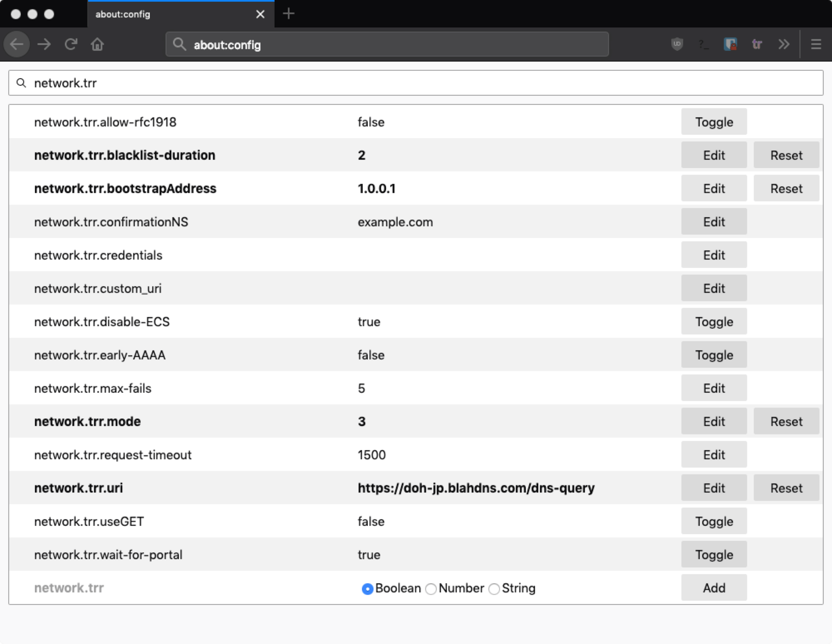Reload the page with the refresh icon
Viewport: 832px width, 644px height.
(x=71, y=44)
